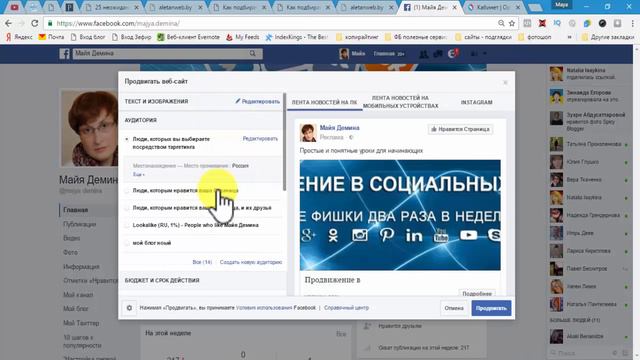Click the ad preview banner image

coord(400,215)
